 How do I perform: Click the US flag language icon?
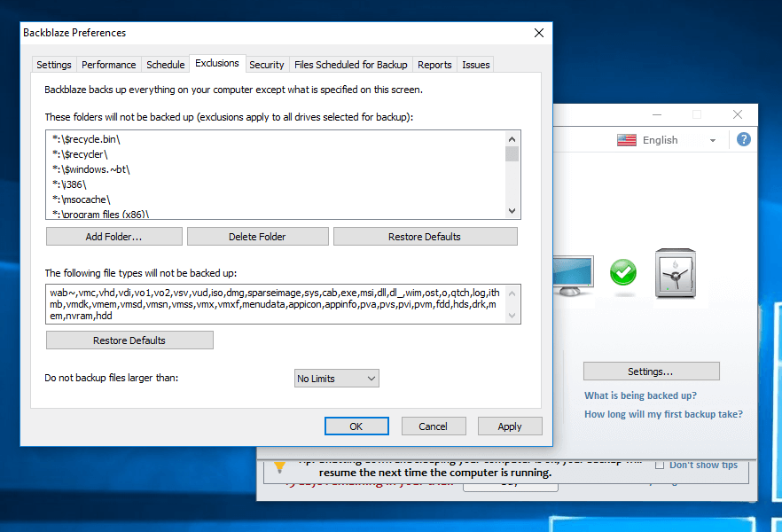627,140
